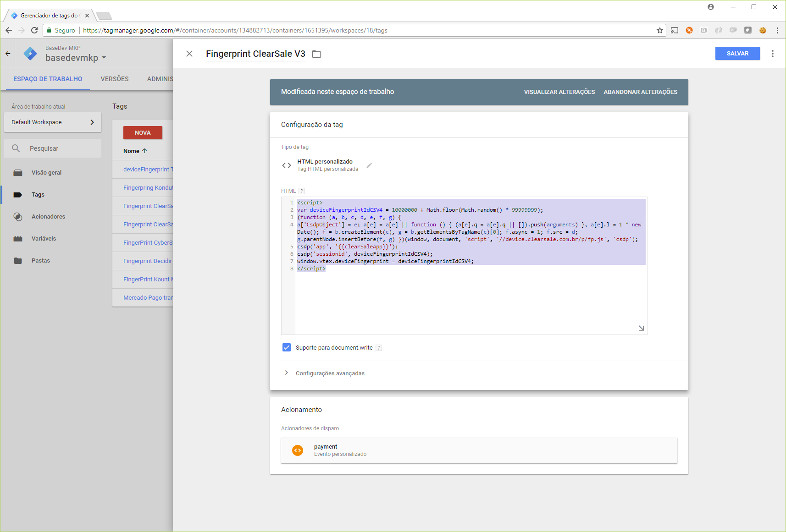Expand Configurações avançadas
The height and width of the screenshot is (532, 786).
[x=330, y=373]
